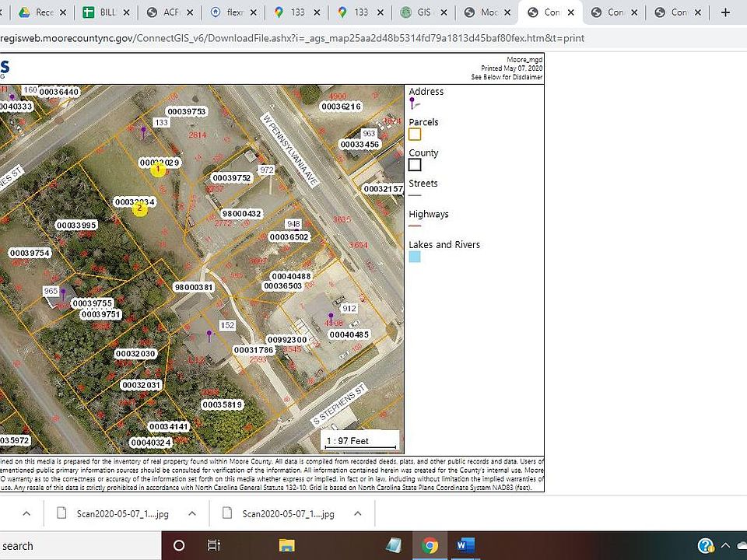The width and height of the screenshot is (747, 560).
Task: Click the Cortana circle icon
Action: (x=179, y=545)
